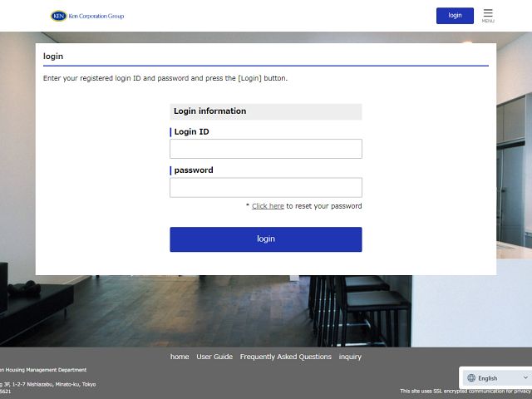
Task: Click the globe icon in the language selector
Action: coord(471,378)
